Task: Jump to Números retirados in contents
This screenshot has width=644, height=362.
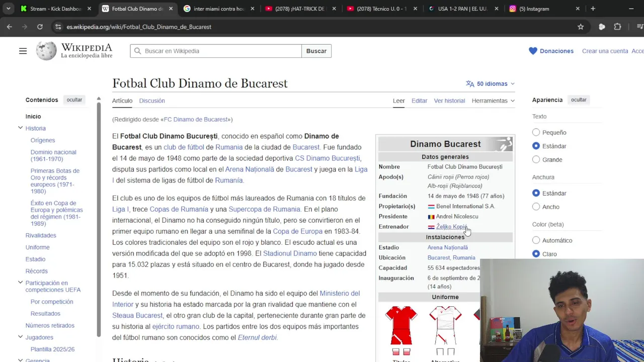Action: click(x=50, y=325)
